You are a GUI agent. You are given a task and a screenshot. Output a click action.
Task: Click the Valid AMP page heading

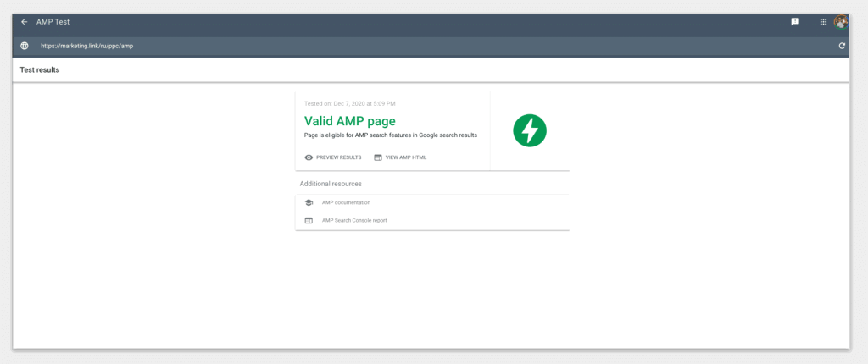point(349,121)
